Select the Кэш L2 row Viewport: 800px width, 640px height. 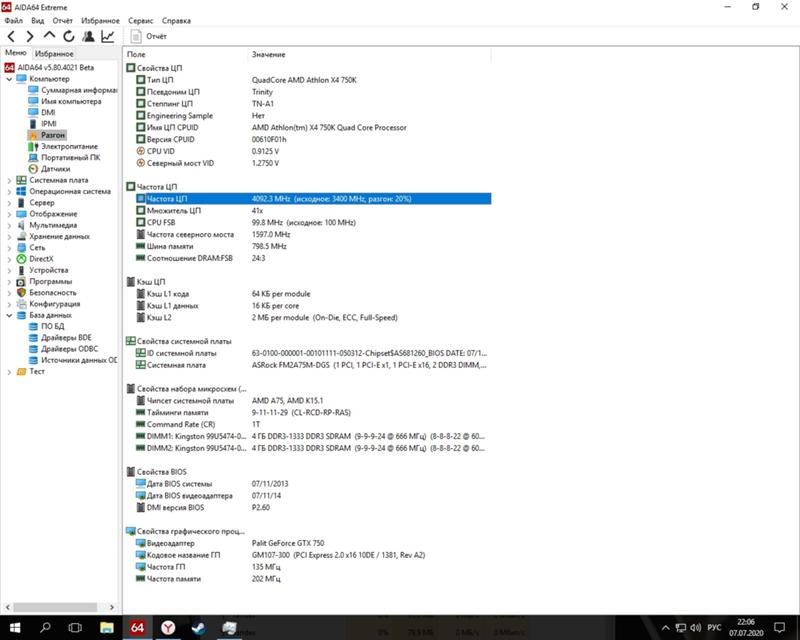308,317
